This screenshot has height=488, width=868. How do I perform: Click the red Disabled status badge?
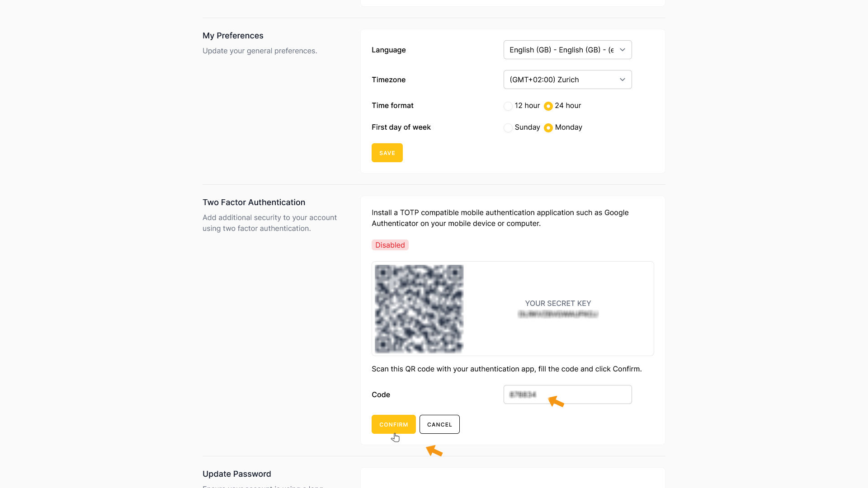click(x=390, y=245)
